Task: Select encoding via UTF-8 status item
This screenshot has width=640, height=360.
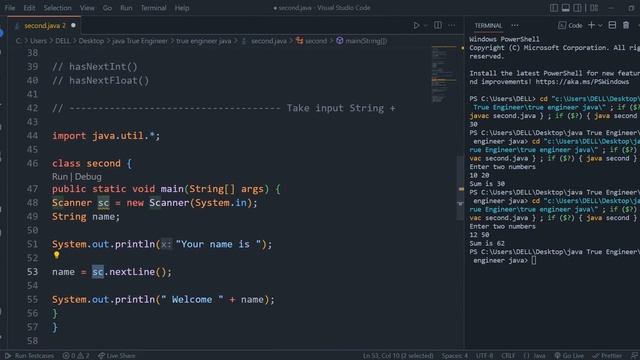Action: point(484,356)
